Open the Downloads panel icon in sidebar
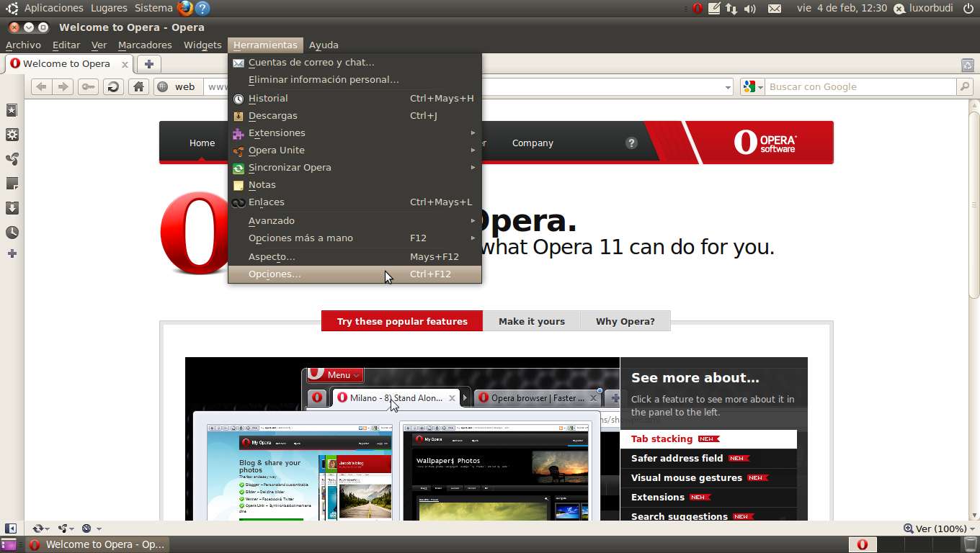The image size is (980, 553). click(x=12, y=208)
